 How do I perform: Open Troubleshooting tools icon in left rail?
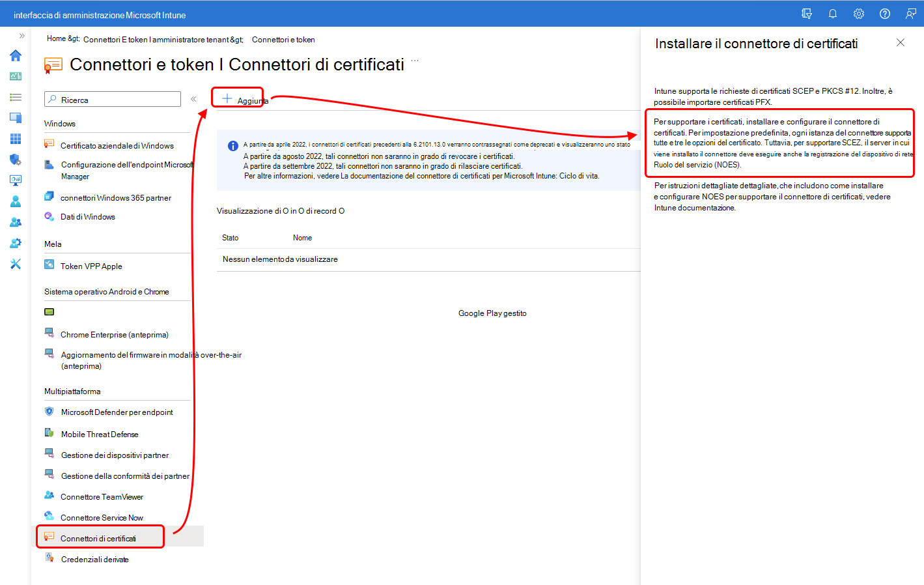16,264
